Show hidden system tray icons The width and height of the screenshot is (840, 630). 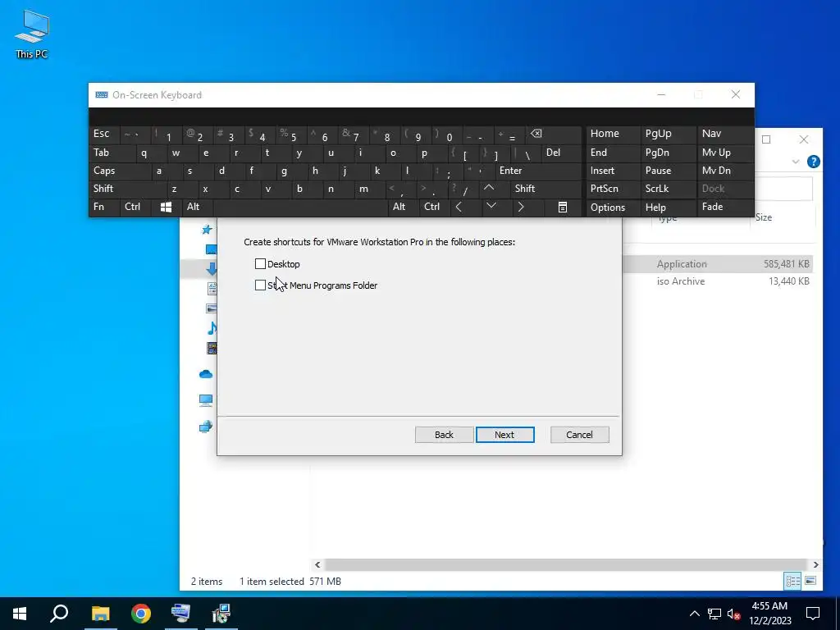pos(694,614)
